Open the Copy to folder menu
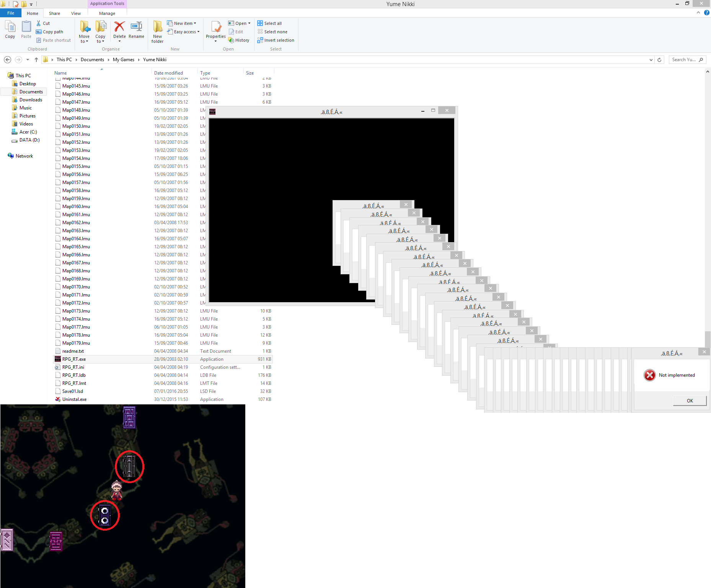Viewport: 711px width, 588px height. coord(100,32)
